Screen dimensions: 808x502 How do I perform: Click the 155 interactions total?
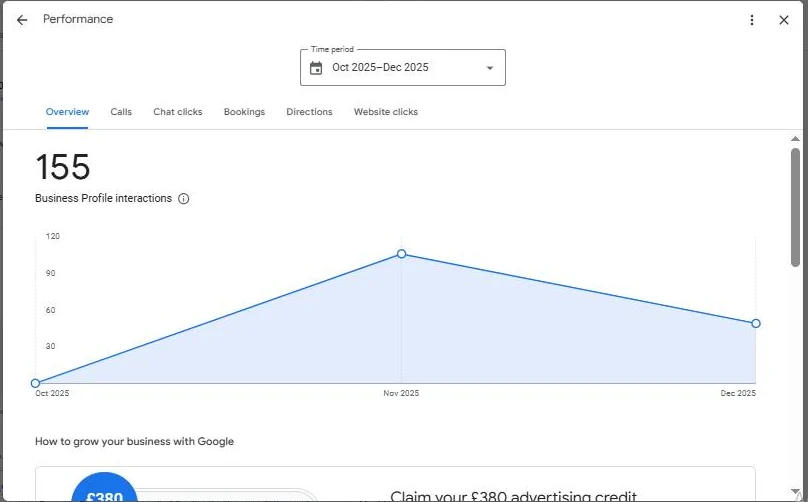(x=62, y=167)
